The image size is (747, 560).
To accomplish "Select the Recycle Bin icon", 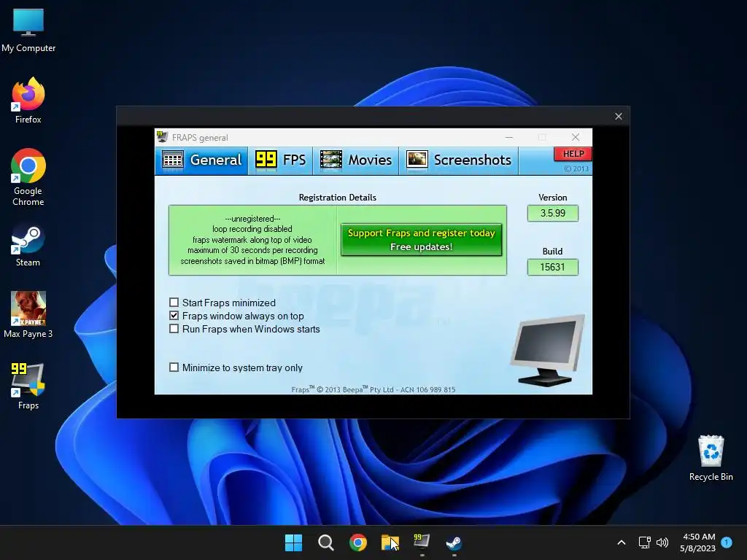I will 711,458.
